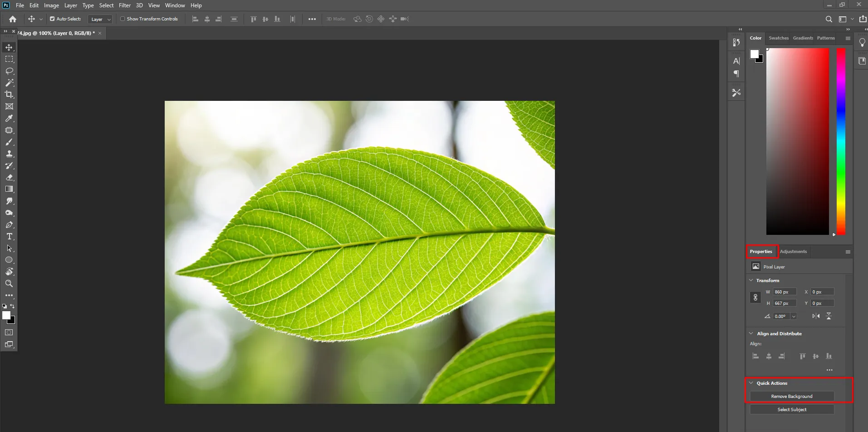Viewport: 868px width, 432px height.
Task: Switch to the Adjustments tab
Action: coord(793,252)
